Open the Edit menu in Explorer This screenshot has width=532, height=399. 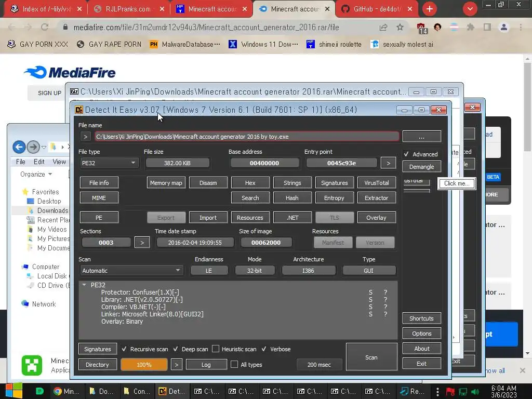[39, 162]
